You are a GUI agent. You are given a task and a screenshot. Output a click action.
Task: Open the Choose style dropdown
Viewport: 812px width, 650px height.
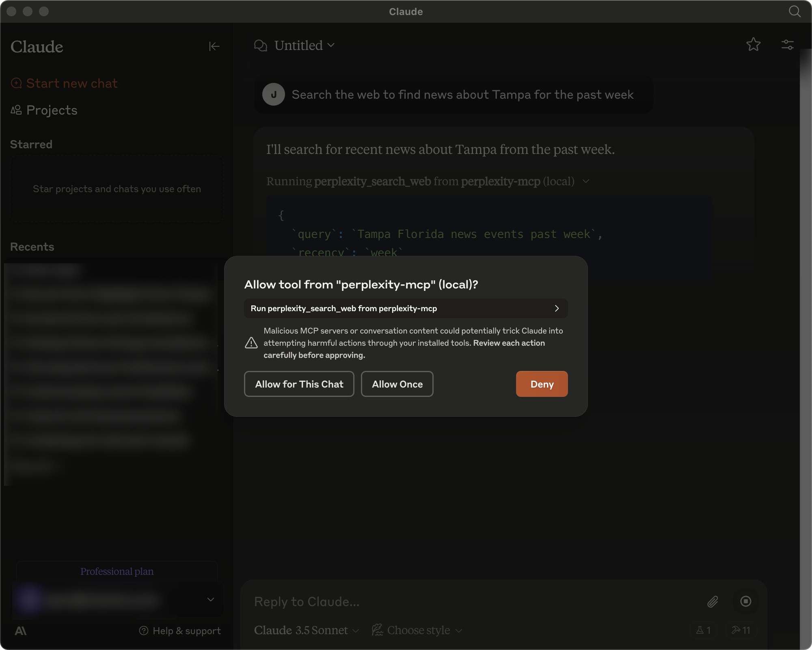point(417,630)
